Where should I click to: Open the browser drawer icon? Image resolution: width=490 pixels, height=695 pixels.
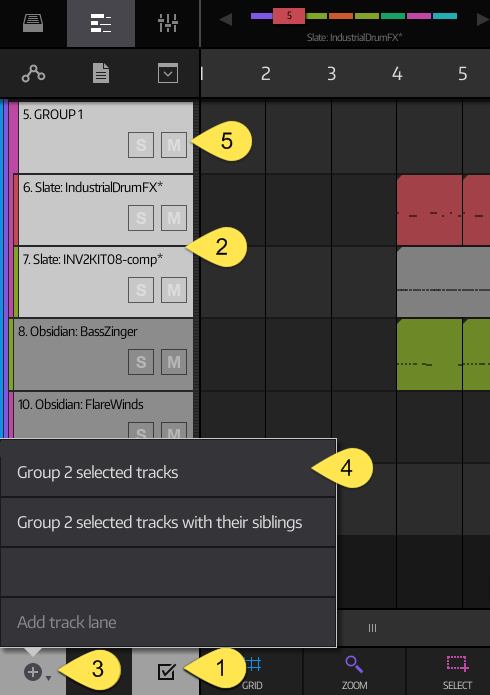[x=33, y=23]
